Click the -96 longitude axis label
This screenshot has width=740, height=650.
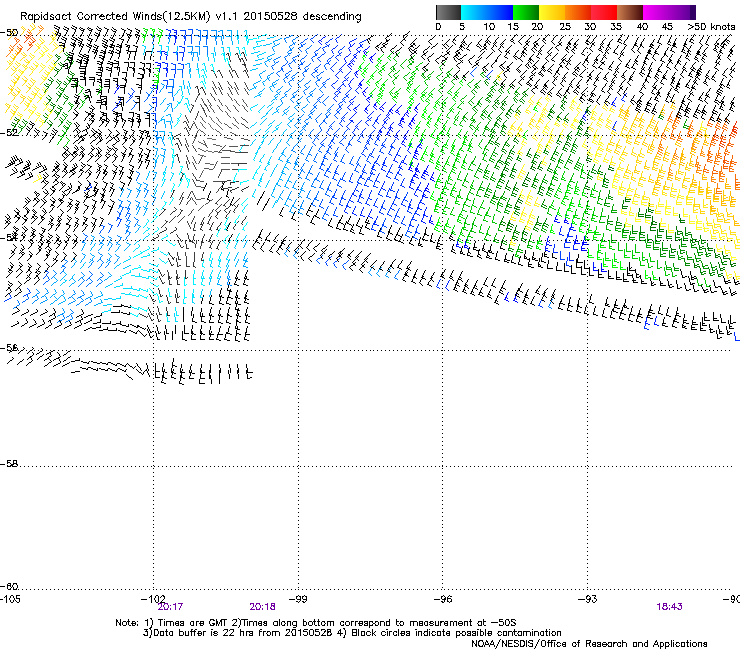coord(443,599)
